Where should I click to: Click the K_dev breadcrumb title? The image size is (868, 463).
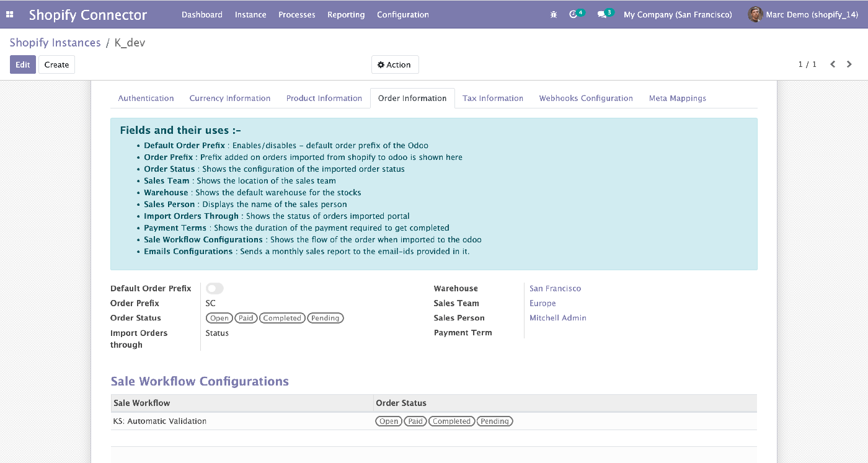coord(130,43)
